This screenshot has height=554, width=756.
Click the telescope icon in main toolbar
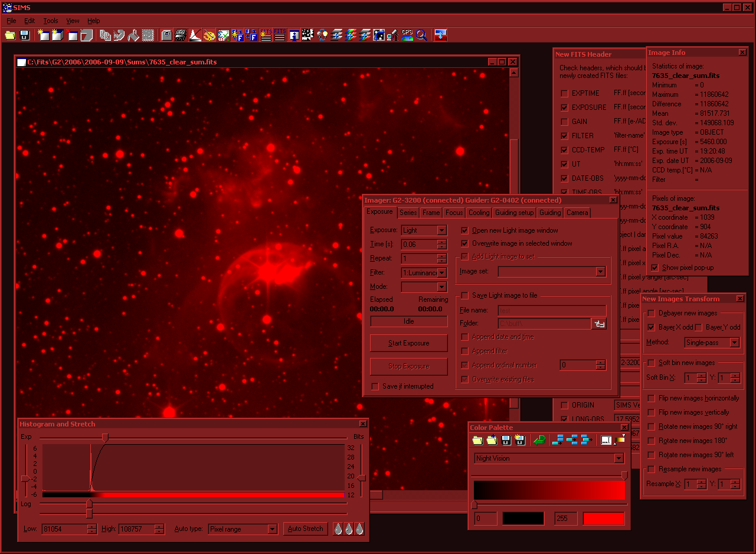(x=393, y=35)
